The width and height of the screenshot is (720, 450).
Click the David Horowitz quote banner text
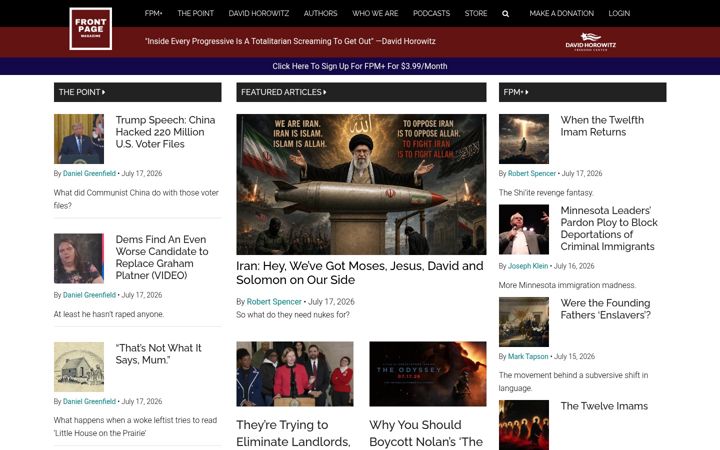click(290, 41)
